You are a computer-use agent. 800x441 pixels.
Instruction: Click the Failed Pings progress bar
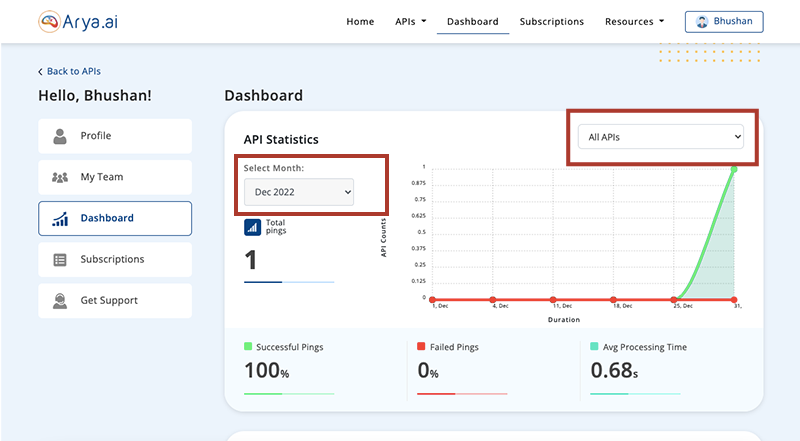pyautogui.click(x=462, y=394)
